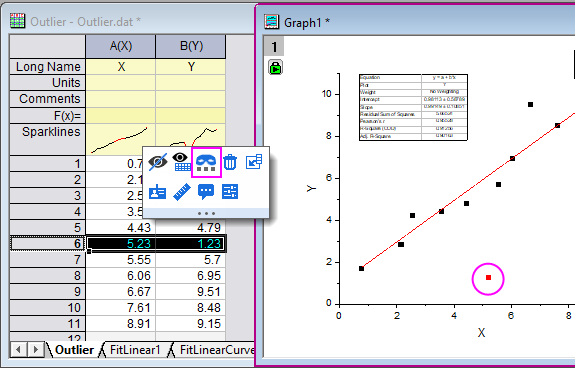This screenshot has height=368, width=575.
Task: Select the A(X) column header
Action: point(121,46)
